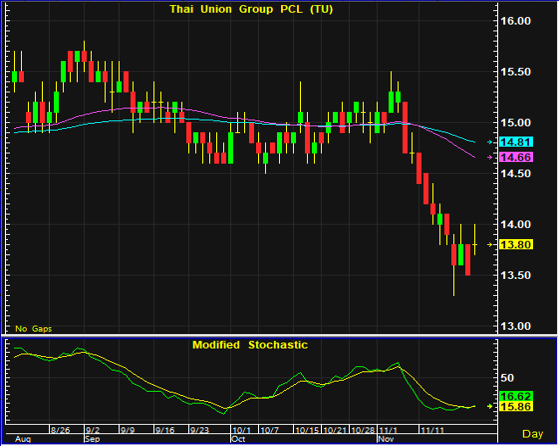Viewport: 559px width, 446px height.
Task: Click the Day timeframe label
Action: coord(533,434)
